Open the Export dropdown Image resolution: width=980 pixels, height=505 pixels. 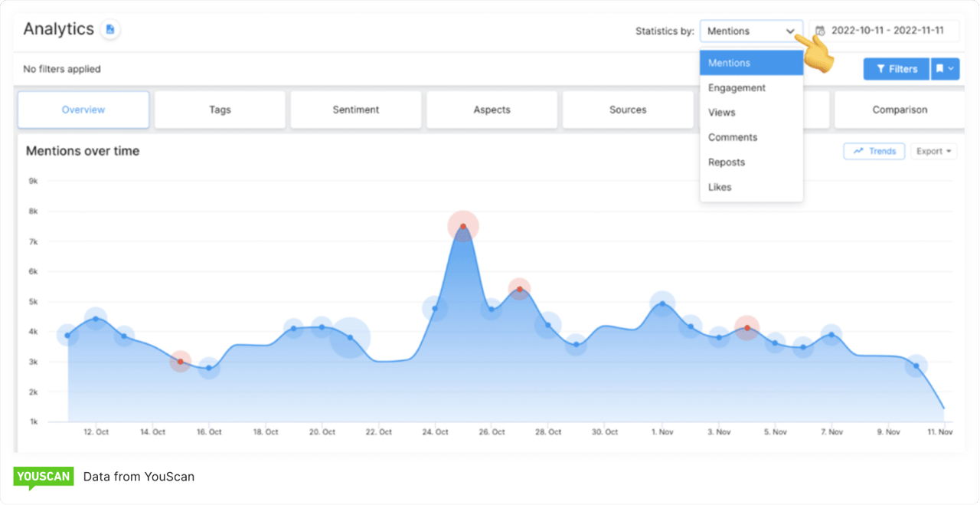[933, 151]
